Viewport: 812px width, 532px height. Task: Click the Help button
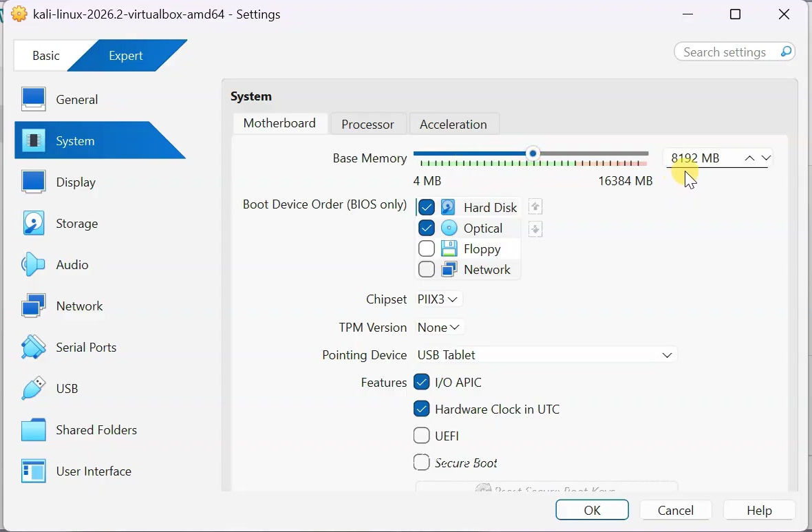(x=759, y=510)
